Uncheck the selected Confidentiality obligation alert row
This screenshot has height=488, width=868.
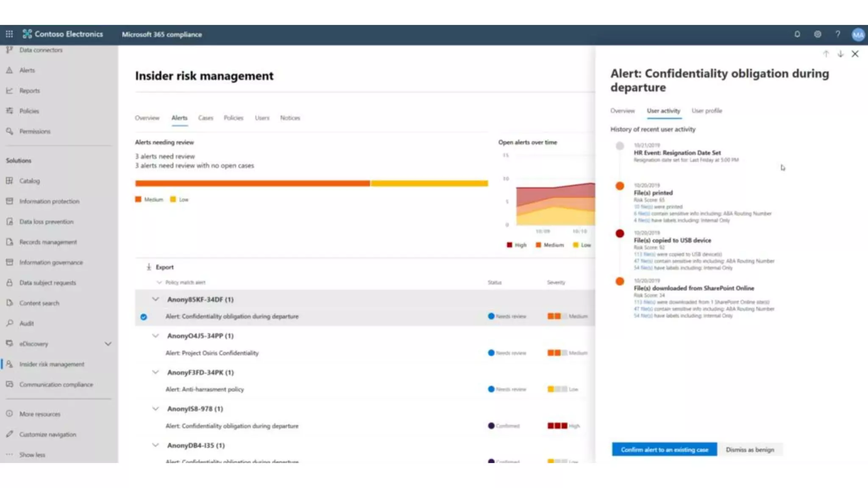pyautogui.click(x=144, y=317)
